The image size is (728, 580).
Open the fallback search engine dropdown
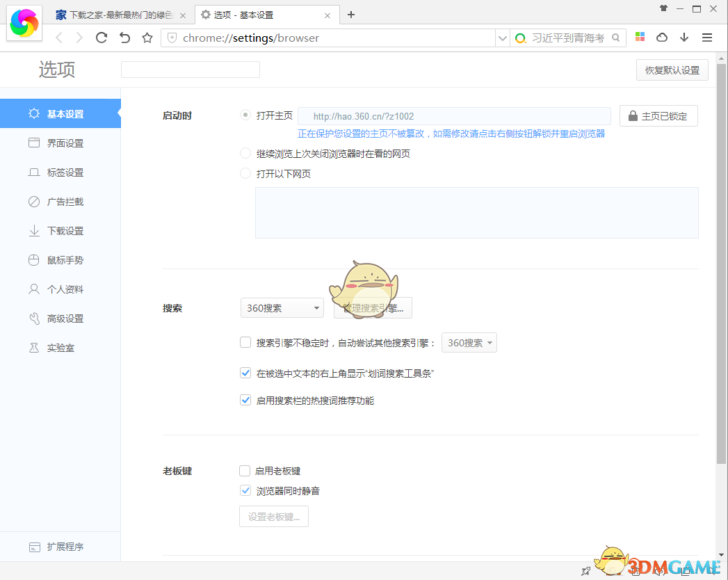469,342
